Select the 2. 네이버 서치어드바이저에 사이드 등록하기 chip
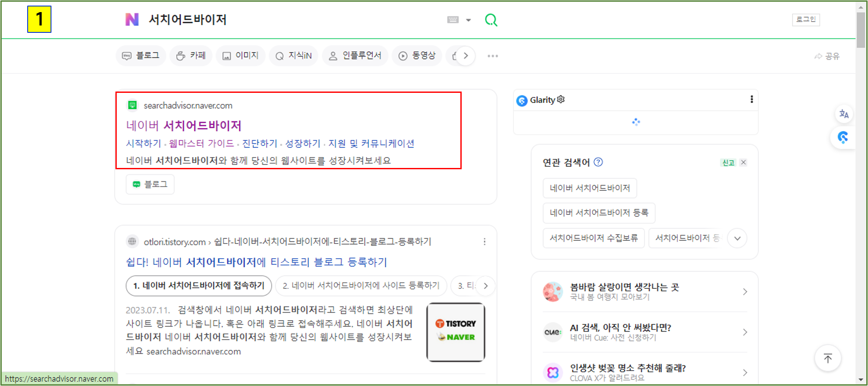The height and width of the screenshot is (386, 868). point(361,286)
